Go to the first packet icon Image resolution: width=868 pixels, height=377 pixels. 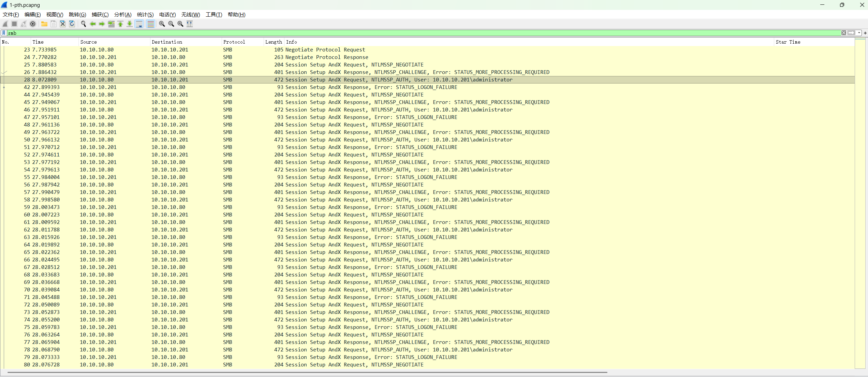click(120, 24)
